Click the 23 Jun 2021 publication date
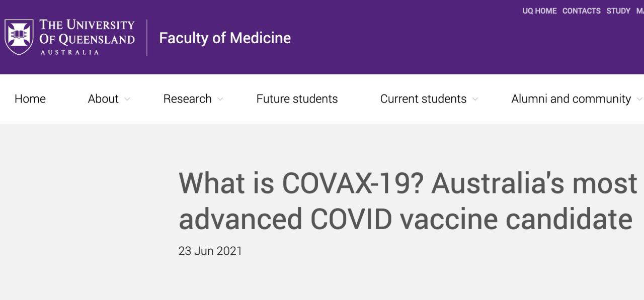644x300 pixels. click(x=210, y=251)
